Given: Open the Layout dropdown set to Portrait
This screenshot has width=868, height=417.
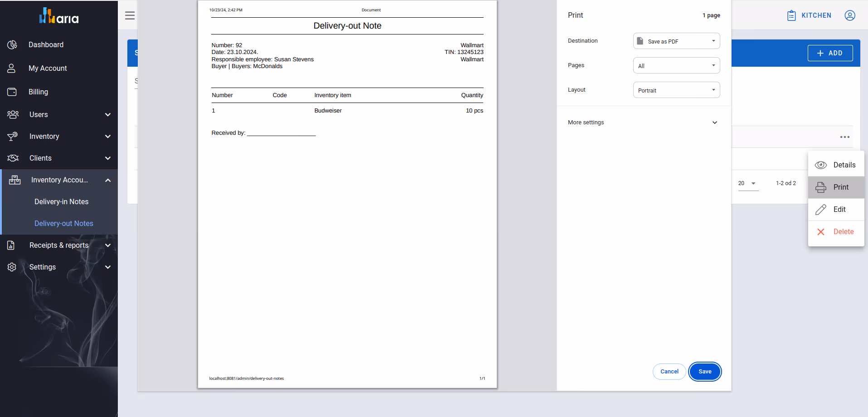Looking at the screenshot, I should click(676, 90).
